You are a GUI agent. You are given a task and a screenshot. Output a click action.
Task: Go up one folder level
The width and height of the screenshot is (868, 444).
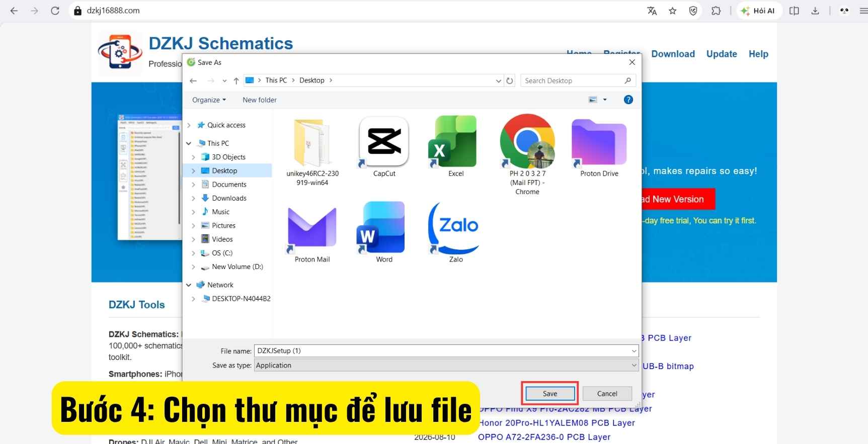[236, 80]
